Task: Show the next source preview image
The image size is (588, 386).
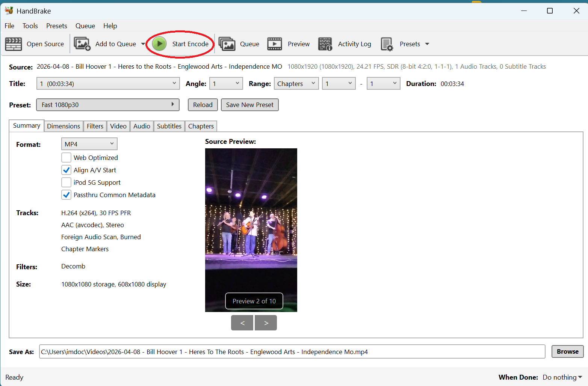Action: click(x=266, y=323)
